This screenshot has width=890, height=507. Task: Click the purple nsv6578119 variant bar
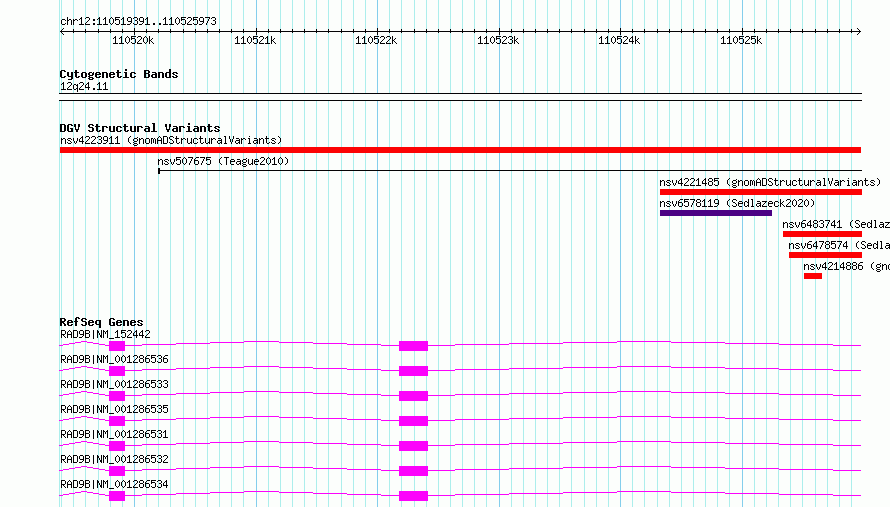(716, 213)
